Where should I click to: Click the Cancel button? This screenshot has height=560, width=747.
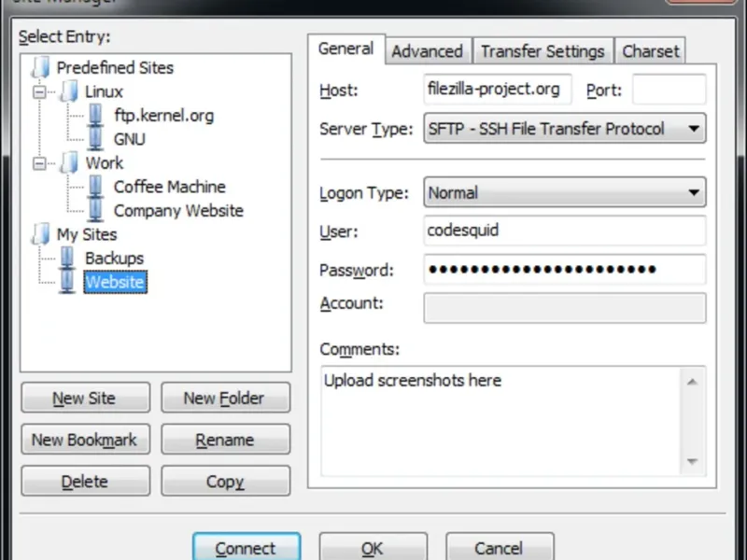pos(500,548)
